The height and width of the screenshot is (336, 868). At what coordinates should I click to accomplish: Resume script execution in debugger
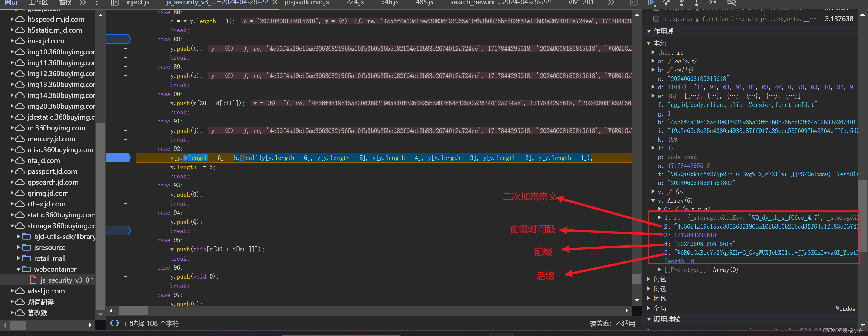[x=651, y=2]
